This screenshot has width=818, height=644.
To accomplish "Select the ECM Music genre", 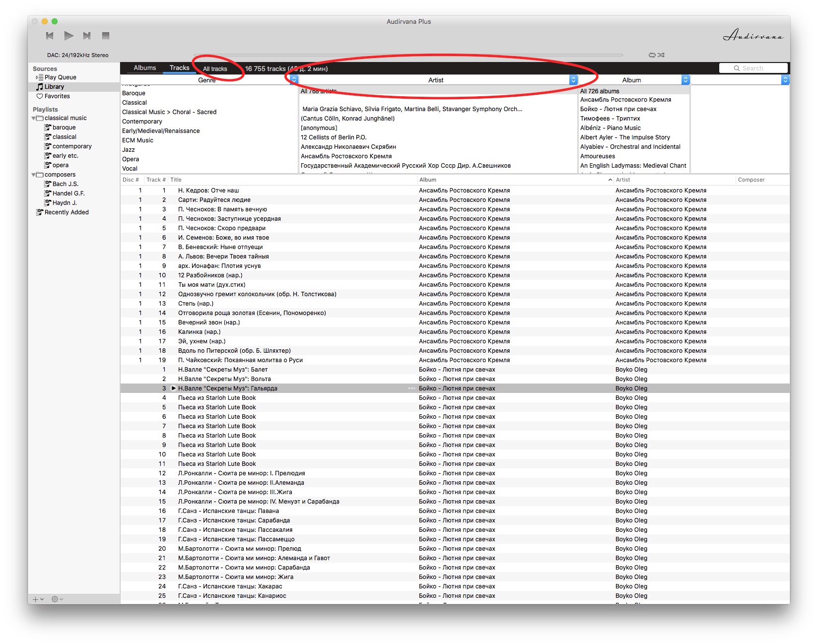I will (137, 140).
